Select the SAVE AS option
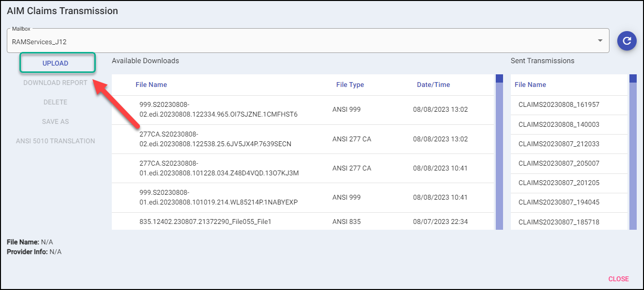 55,121
